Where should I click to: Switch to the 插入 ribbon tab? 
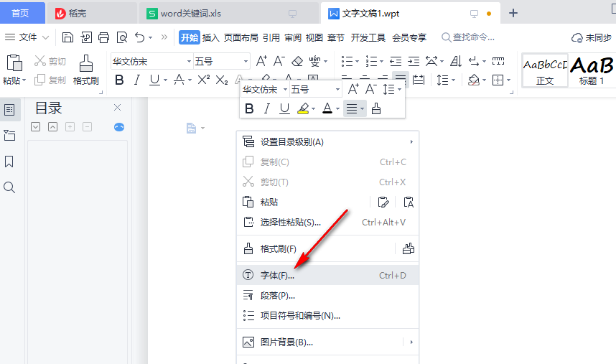[211, 37]
